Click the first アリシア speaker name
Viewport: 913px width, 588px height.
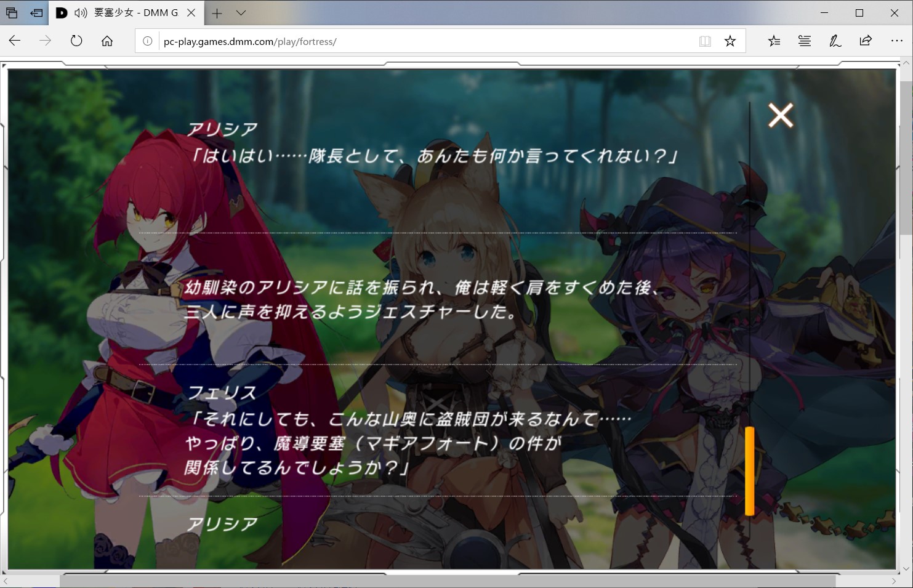222,129
